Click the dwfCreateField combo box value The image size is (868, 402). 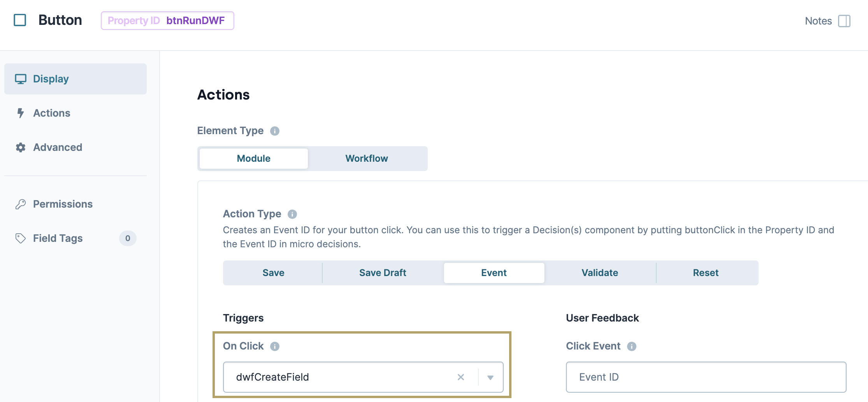272,377
